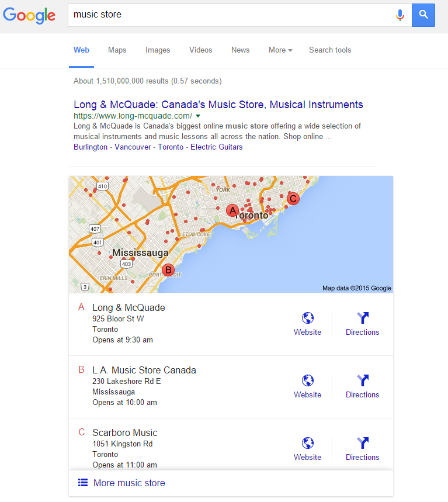Screen dimensions: 448x502
Task: Click the Google logo
Action: pyautogui.click(x=29, y=15)
